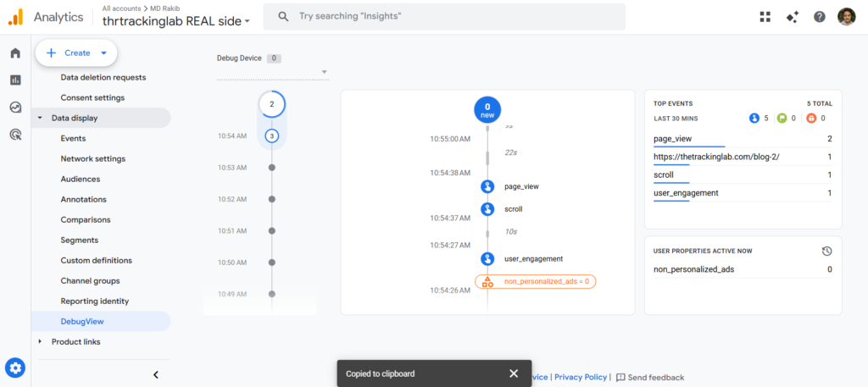The image size is (868, 387).
Task: Open the user account avatar
Action: click(847, 17)
